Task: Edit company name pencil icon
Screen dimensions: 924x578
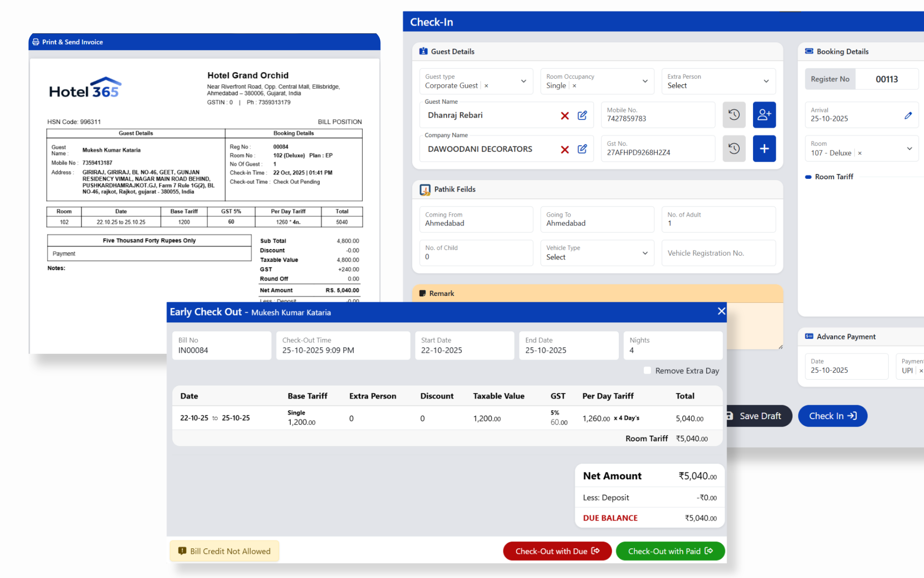Action: pos(582,149)
